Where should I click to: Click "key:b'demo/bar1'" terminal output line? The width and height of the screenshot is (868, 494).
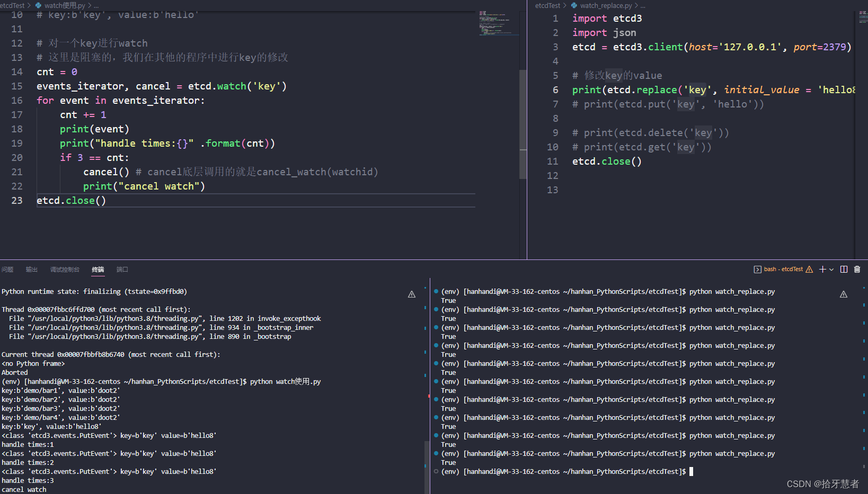pyautogui.click(x=61, y=391)
